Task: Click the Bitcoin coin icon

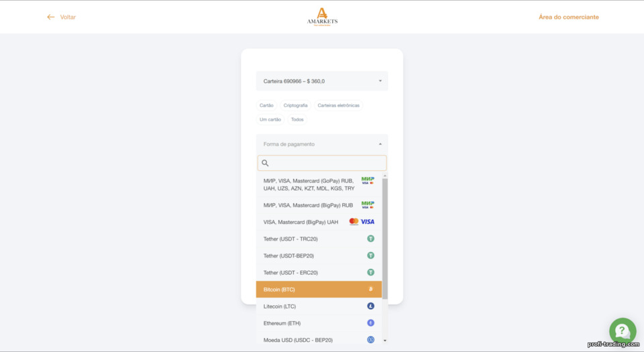Action: click(x=370, y=289)
